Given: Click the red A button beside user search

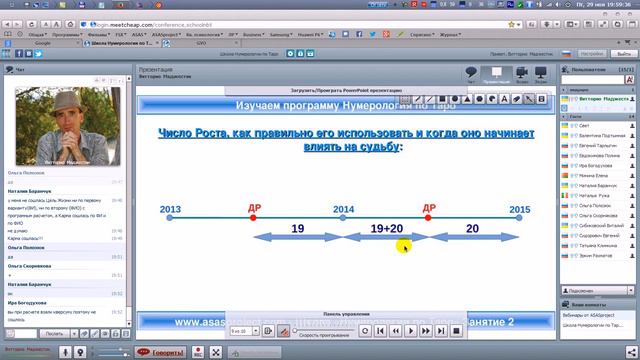Looking at the screenshot, I should pos(630,80).
